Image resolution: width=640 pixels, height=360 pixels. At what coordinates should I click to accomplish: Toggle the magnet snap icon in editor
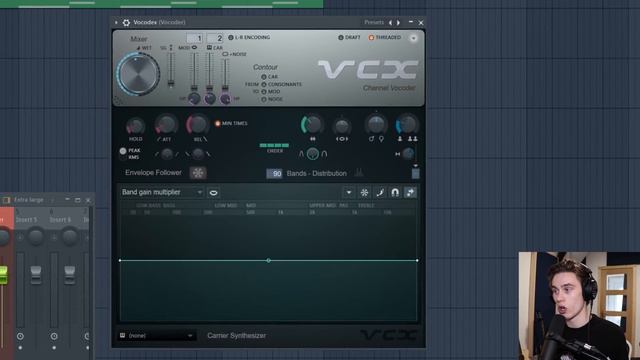pyautogui.click(x=395, y=192)
